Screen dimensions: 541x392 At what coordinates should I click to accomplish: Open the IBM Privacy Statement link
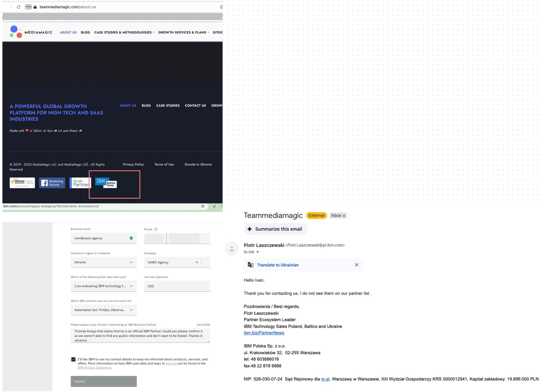click(94, 368)
